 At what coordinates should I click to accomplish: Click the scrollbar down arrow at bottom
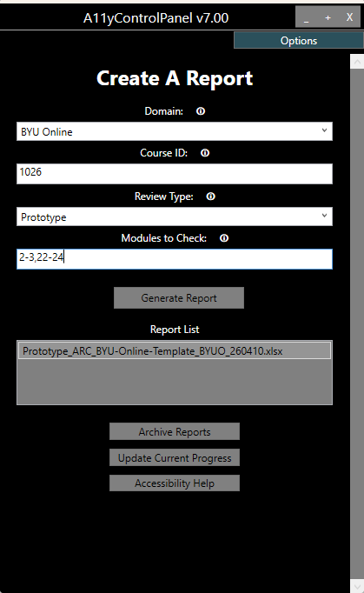tap(357, 586)
